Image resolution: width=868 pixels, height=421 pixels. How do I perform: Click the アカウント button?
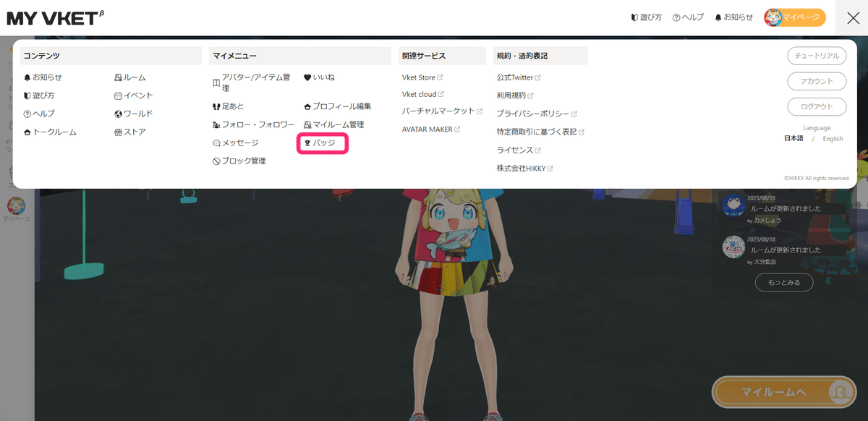point(817,81)
